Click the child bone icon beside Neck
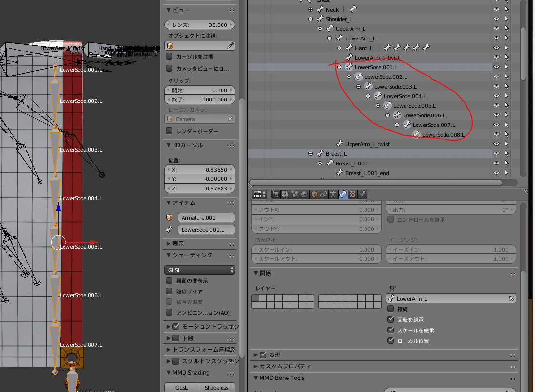Screen dimensions: 535x392 353,9
